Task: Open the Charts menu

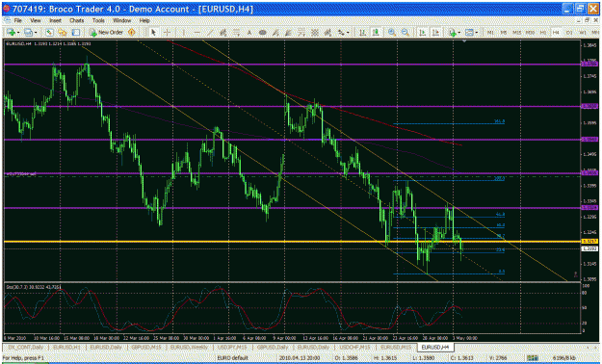Action: (x=77, y=20)
